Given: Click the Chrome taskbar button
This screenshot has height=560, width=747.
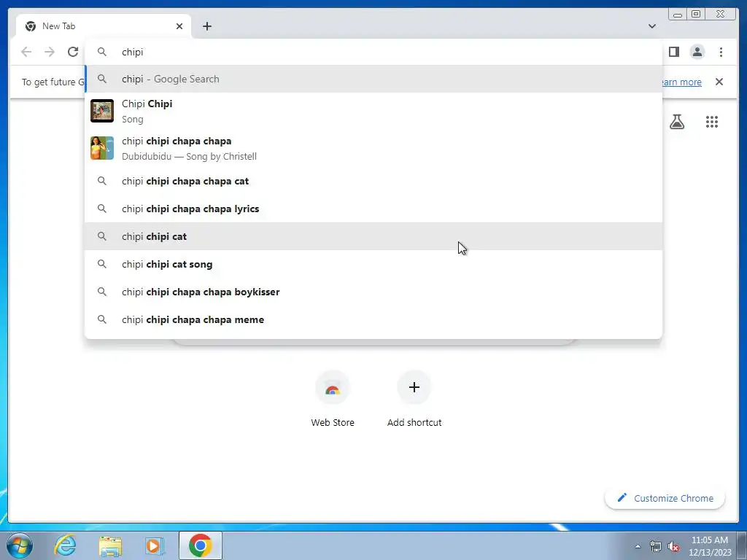Looking at the screenshot, I should point(201,545).
